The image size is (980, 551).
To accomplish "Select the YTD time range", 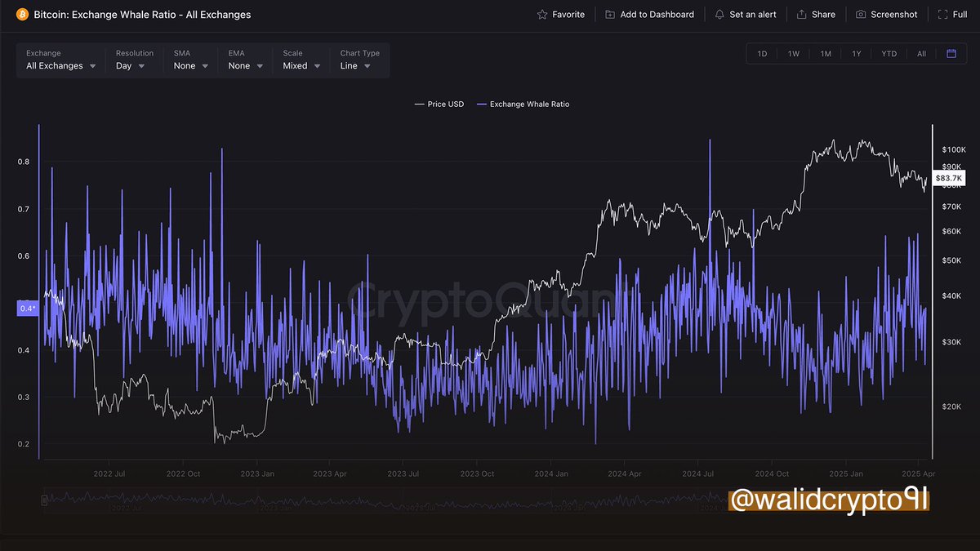I will tap(889, 53).
